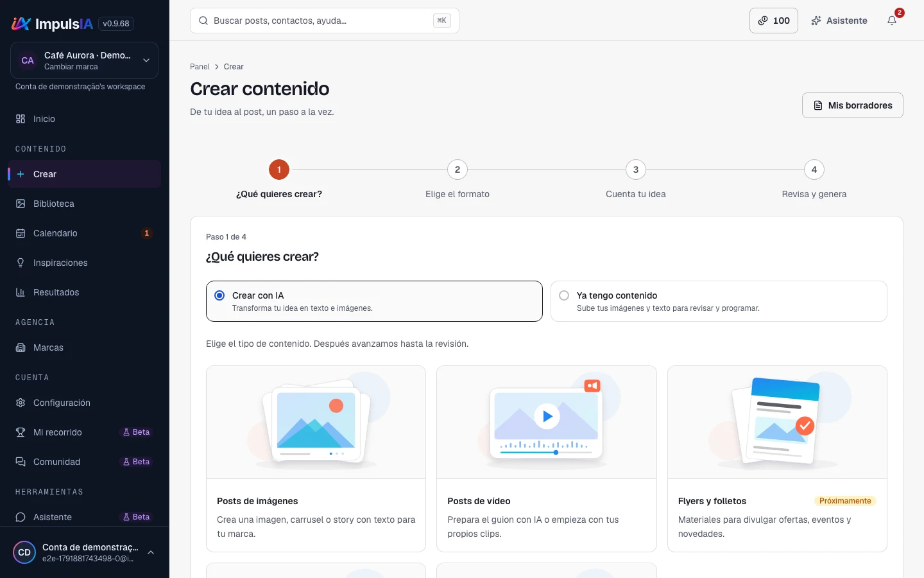Open the Calendario calendar icon
Screen dimensions: 924x578
coord(21,233)
